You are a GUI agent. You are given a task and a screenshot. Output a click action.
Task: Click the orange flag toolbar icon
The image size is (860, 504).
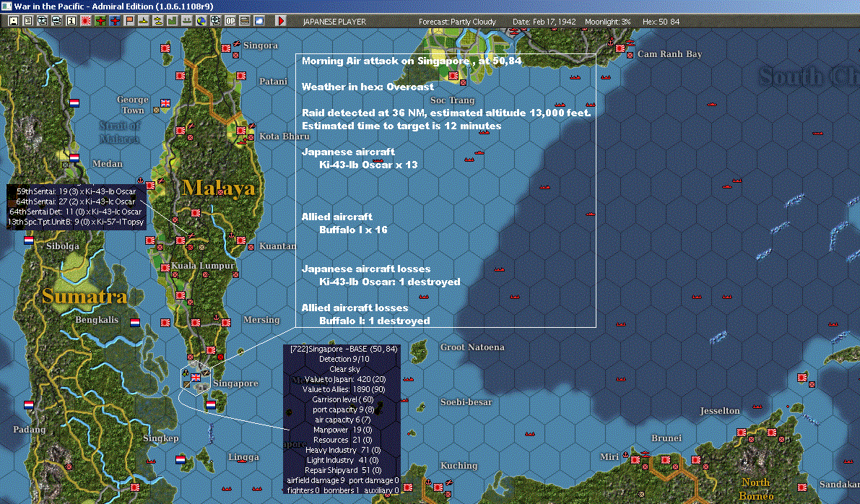coord(129,21)
